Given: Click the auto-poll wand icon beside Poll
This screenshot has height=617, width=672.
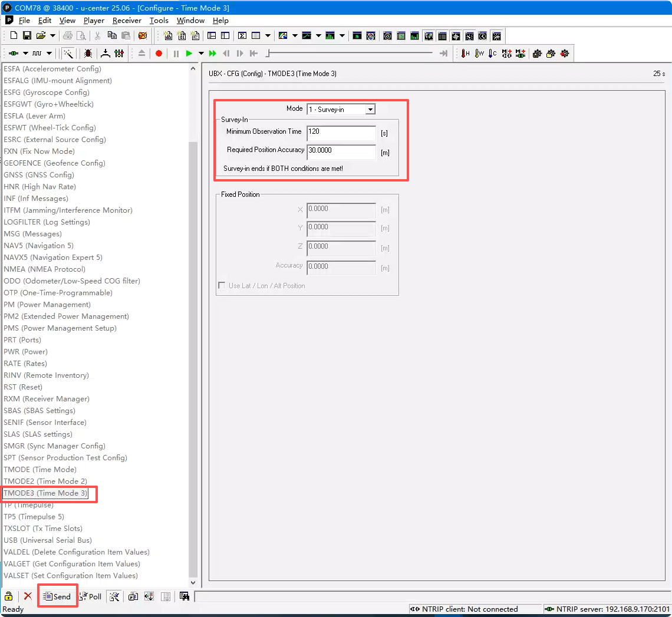Looking at the screenshot, I should pyautogui.click(x=114, y=596).
